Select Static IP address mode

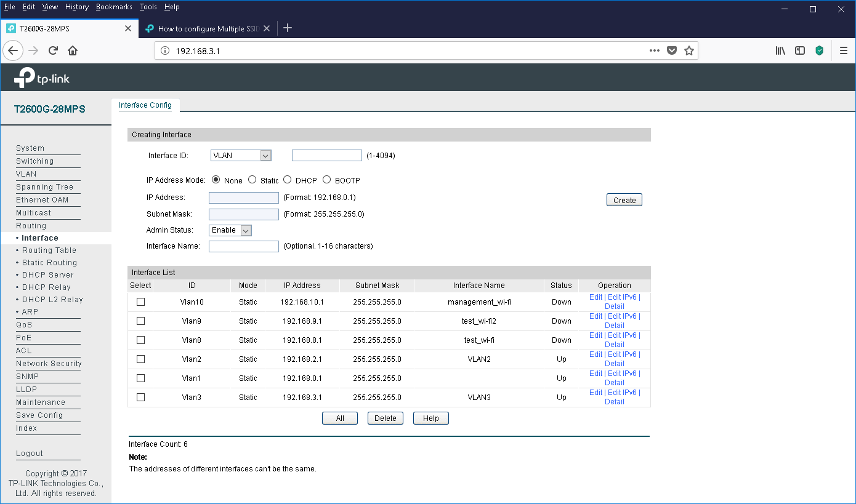pos(252,180)
